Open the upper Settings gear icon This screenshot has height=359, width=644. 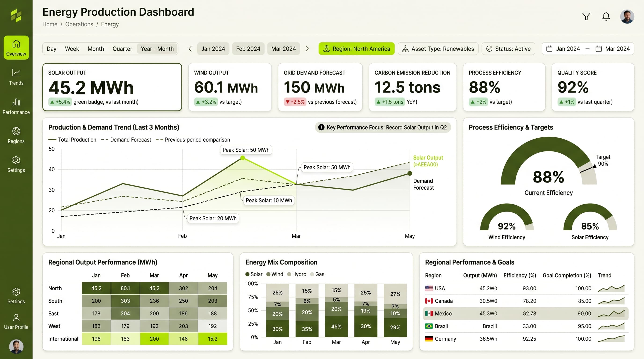[x=16, y=160]
